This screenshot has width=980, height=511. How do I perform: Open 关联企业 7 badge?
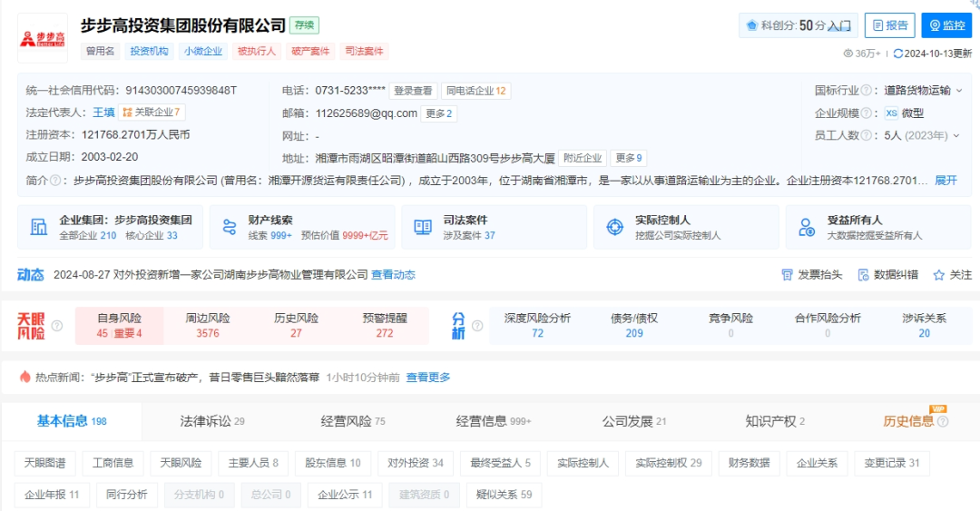point(152,113)
